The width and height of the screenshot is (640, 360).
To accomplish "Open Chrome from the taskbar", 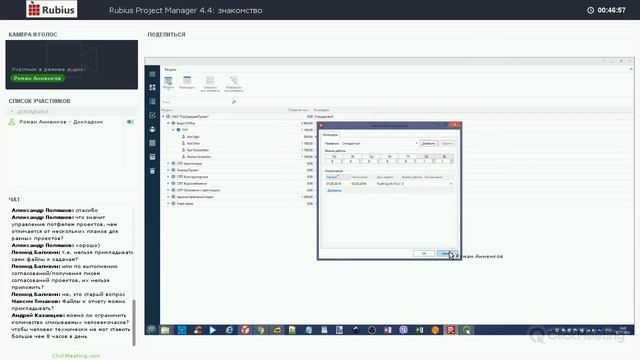I will click(x=261, y=330).
